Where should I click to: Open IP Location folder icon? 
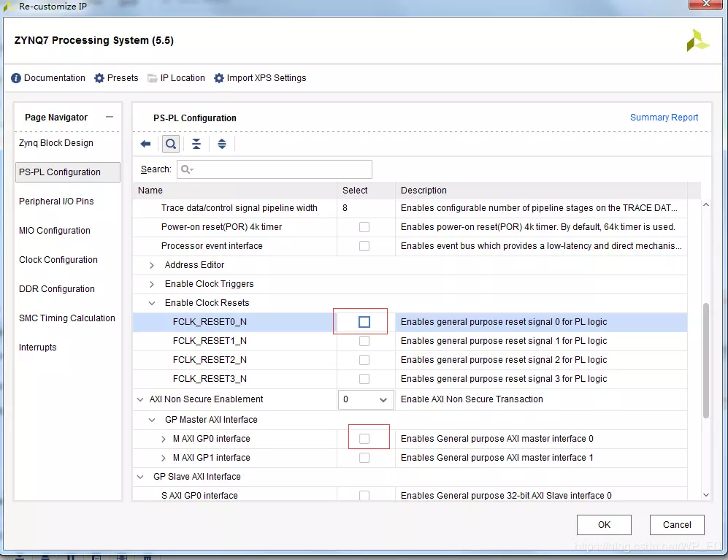click(x=153, y=78)
